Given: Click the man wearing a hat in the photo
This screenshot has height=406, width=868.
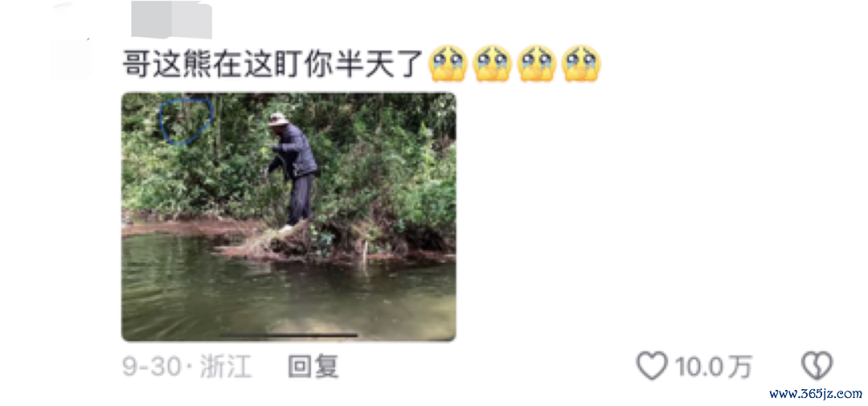Looking at the screenshot, I should tap(292, 172).
